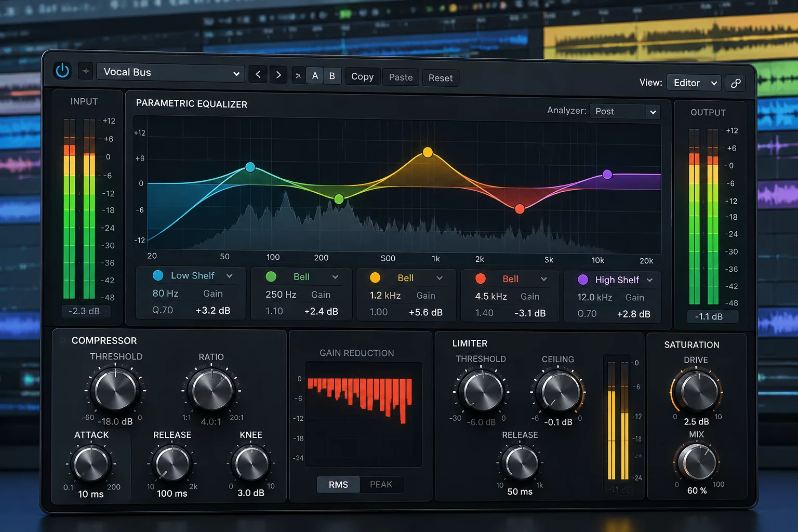Viewport: 798px width, 532px height.
Task: Click the small icon beside the power button
Action: point(85,71)
